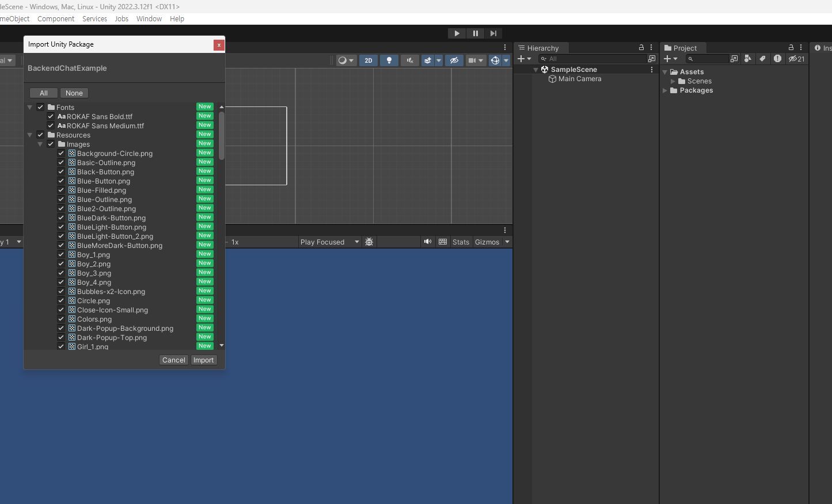832x504 pixels.
Task: Click the Project search field
Action: [707, 59]
